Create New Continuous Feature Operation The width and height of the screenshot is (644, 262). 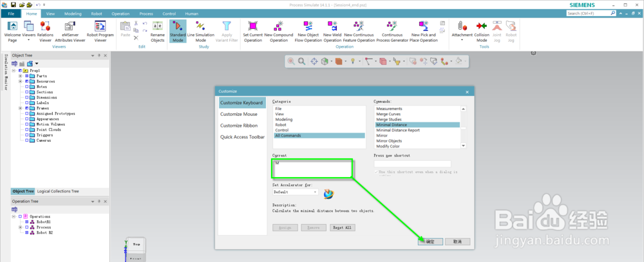[x=359, y=31]
